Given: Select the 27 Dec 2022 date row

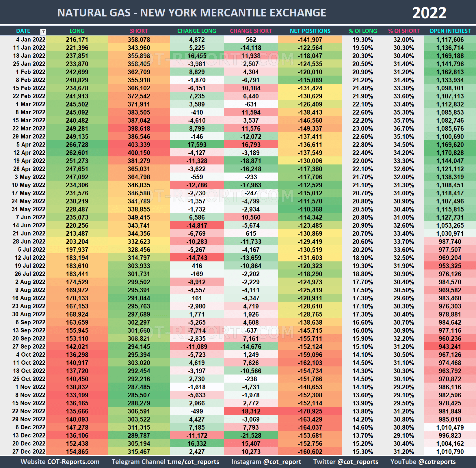Looking at the screenshot, I should (x=29, y=452).
